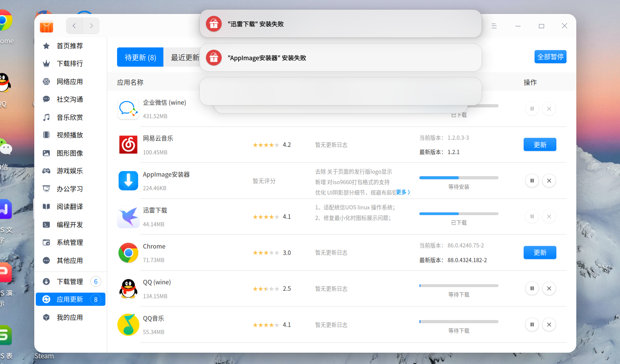Select 社交沟通 category
The height and width of the screenshot is (364, 620).
(x=70, y=99)
